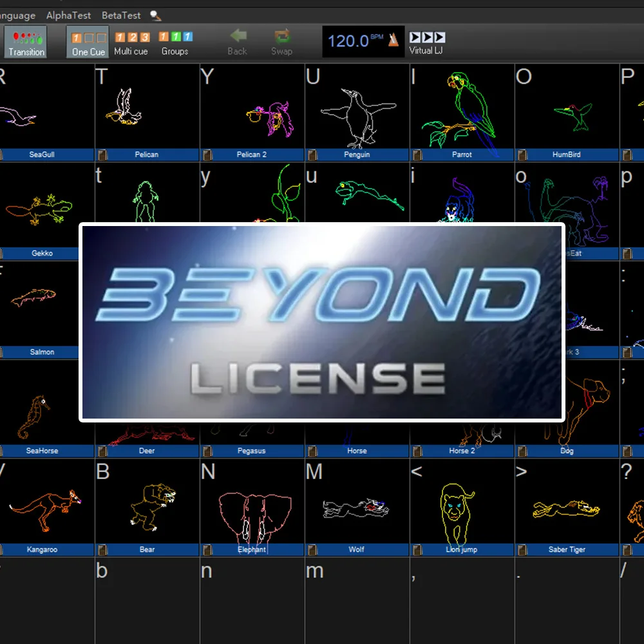644x644 pixels.
Task: Select the figure cue in cell t
Action: click(147, 193)
